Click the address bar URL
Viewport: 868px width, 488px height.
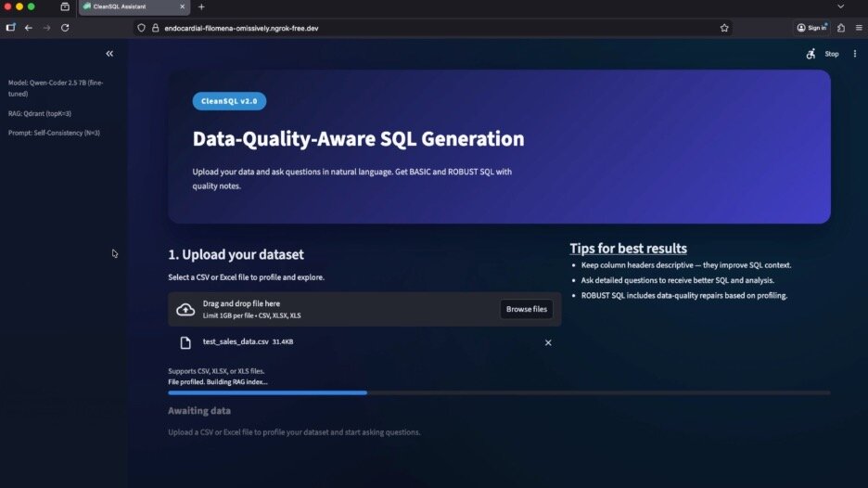pyautogui.click(x=241, y=28)
